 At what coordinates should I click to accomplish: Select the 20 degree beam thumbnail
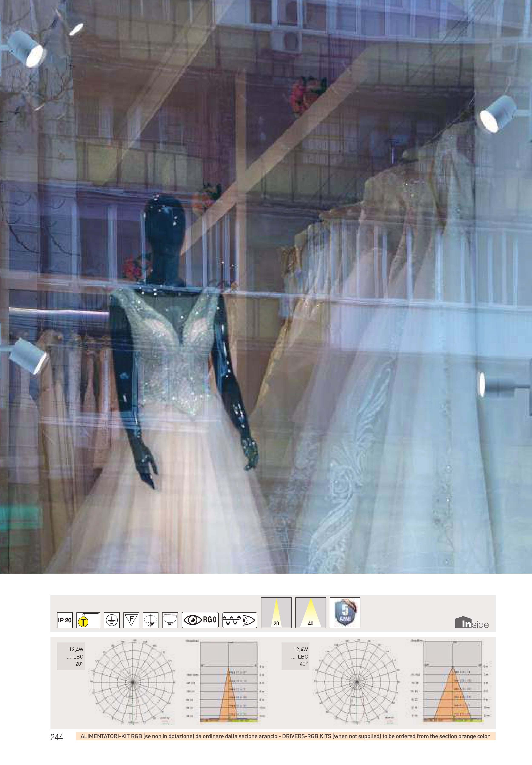tap(276, 613)
